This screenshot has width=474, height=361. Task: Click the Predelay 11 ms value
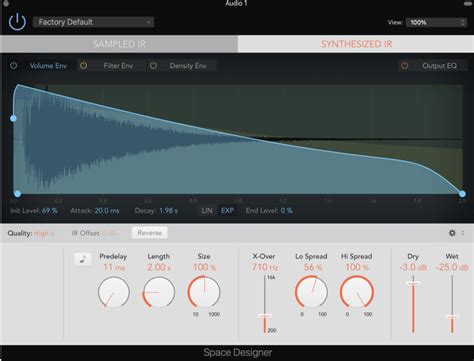[x=114, y=267]
